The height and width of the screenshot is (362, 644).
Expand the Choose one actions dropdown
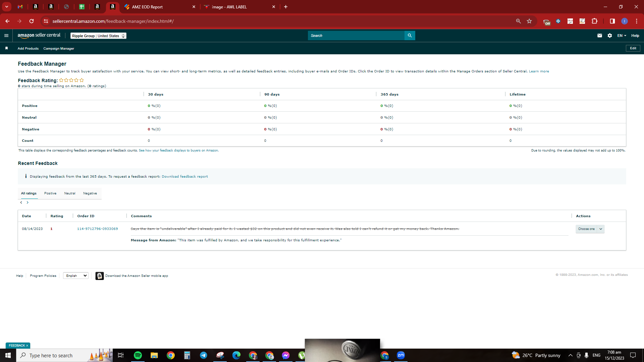tap(590, 229)
